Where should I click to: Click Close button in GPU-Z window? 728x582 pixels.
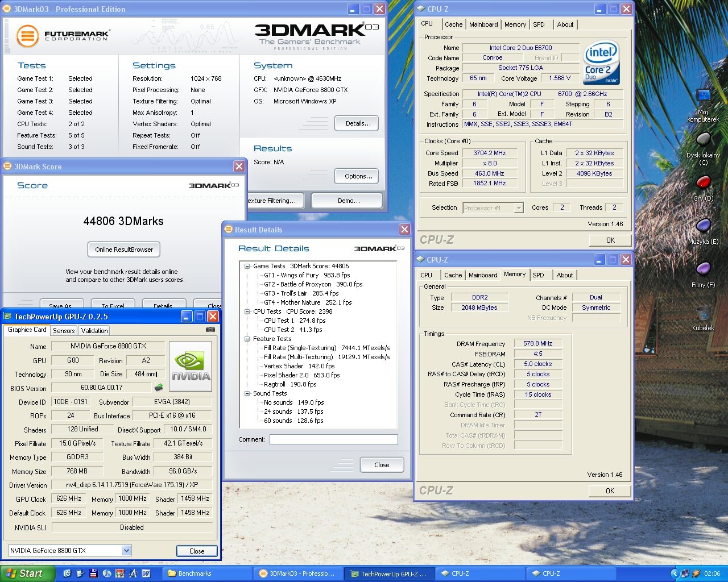coord(197,551)
